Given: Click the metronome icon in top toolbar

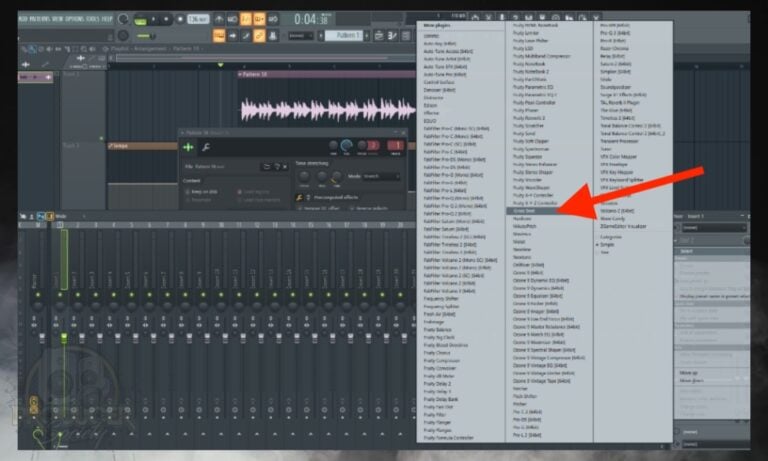Looking at the screenshot, I should (x=219, y=19).
